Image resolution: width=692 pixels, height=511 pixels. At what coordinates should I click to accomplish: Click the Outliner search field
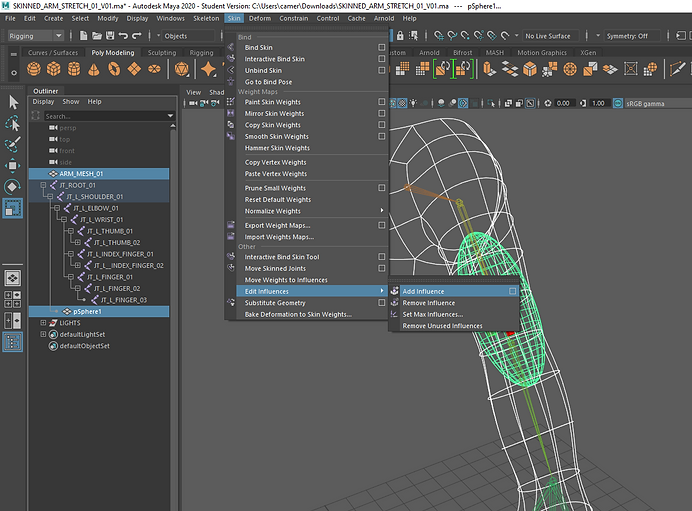point(105,116)
